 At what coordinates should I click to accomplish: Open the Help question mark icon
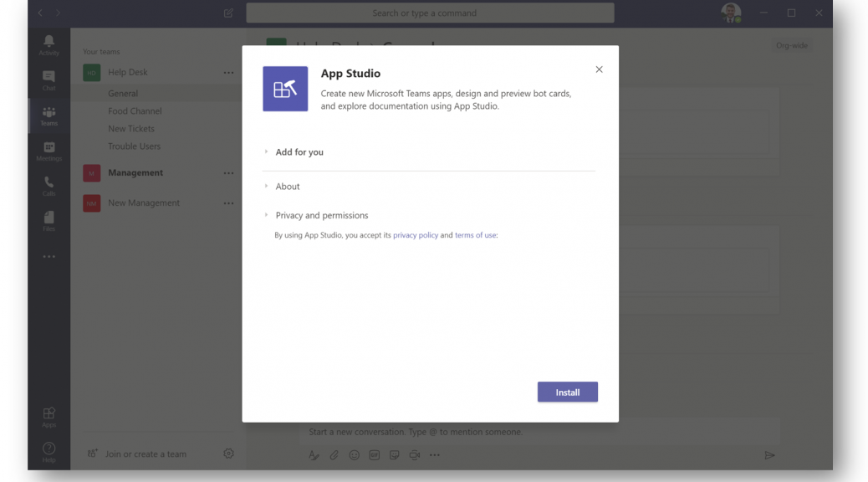49,452
